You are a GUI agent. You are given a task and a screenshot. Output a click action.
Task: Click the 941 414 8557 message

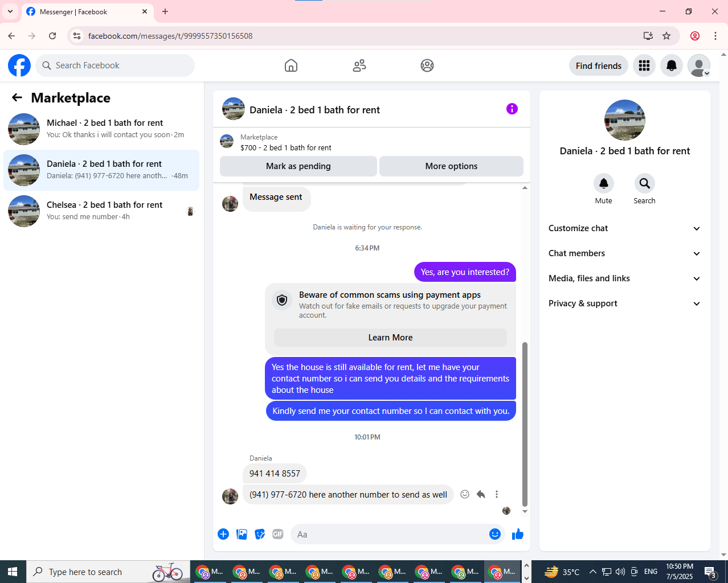pyautogui.click(x=275, y=473)
